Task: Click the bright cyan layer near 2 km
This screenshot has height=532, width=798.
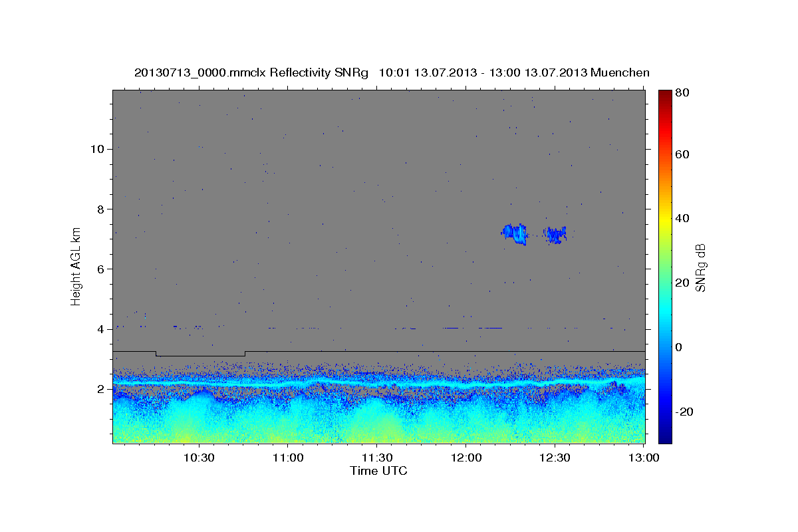Action: 378,383
